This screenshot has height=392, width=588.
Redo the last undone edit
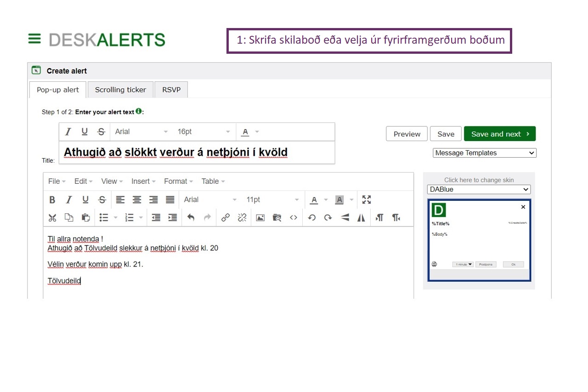coord(208,218)
